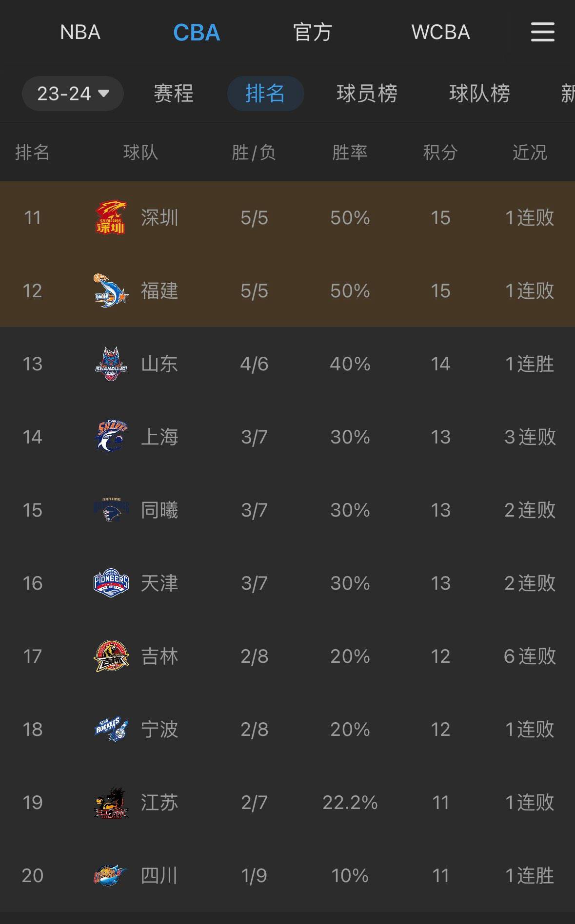
Task: Tap the Shenzhen Leopards team logo
Action: pos(111,217)
